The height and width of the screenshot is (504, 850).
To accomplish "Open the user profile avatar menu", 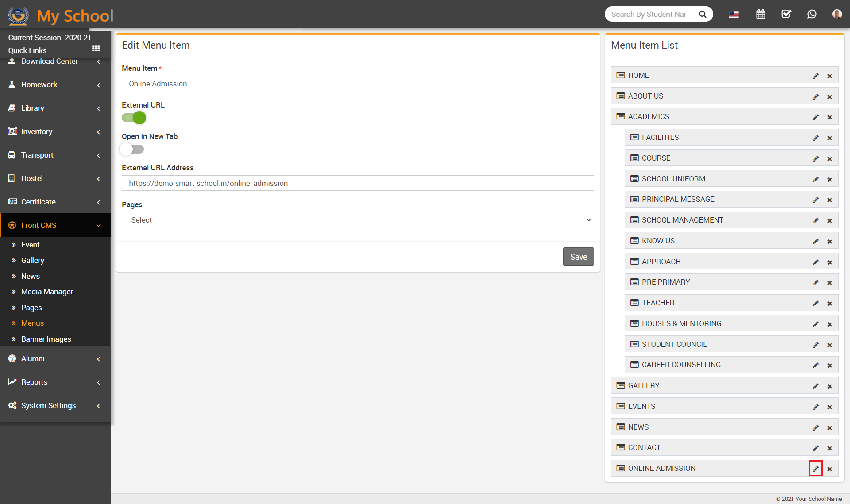I will 837,14.
